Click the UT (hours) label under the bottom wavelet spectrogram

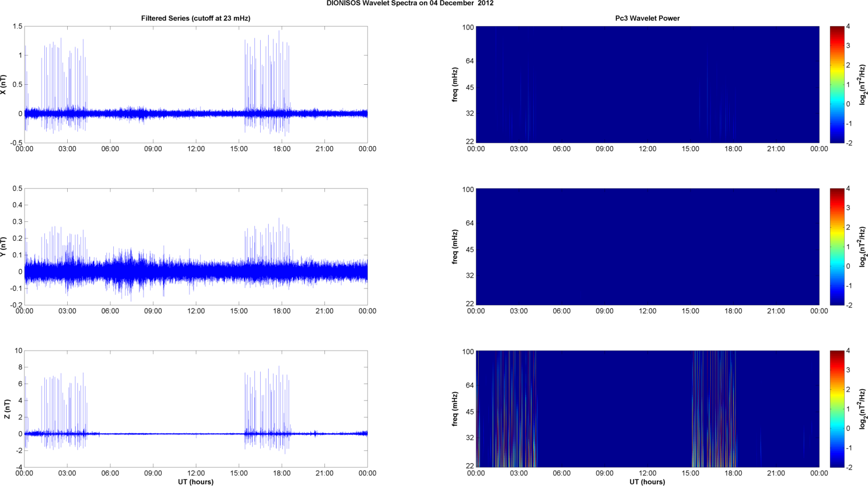coord(647,482)
